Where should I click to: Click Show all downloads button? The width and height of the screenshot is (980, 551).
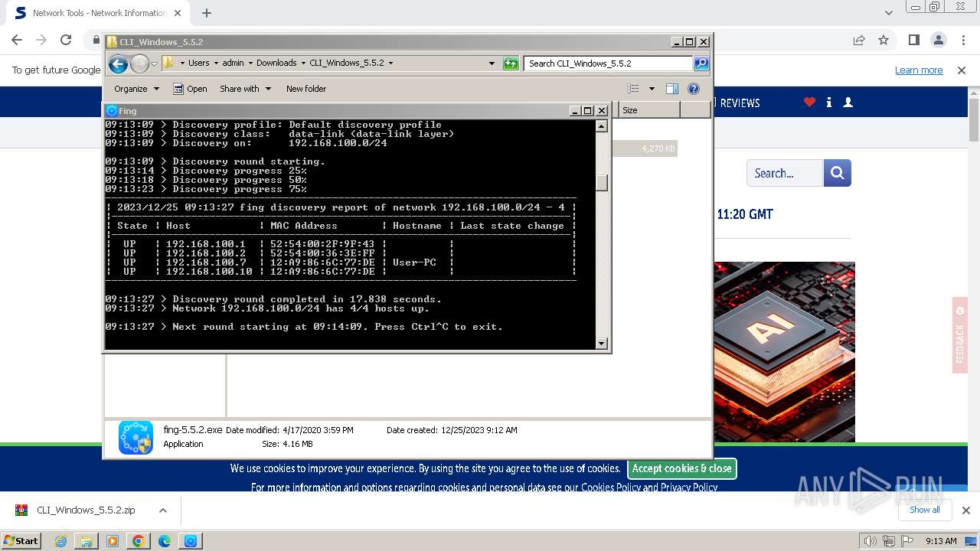point(924,510)
